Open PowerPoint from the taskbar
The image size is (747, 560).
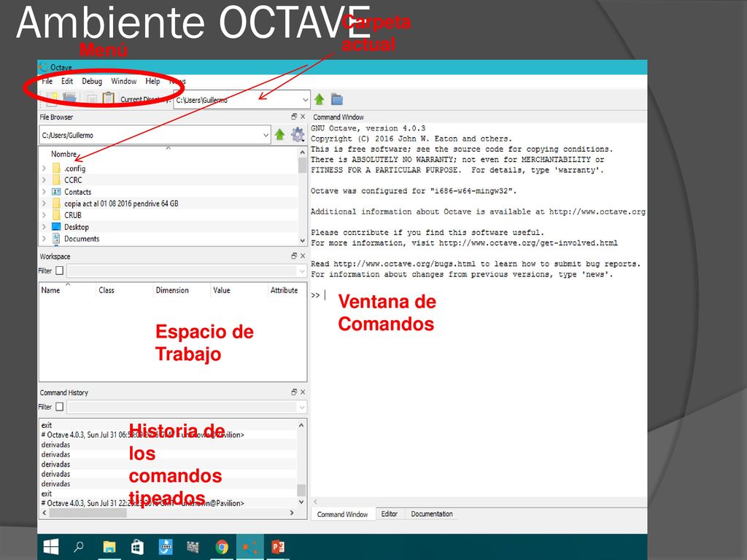pyautogui.click(x=278, y=547)
